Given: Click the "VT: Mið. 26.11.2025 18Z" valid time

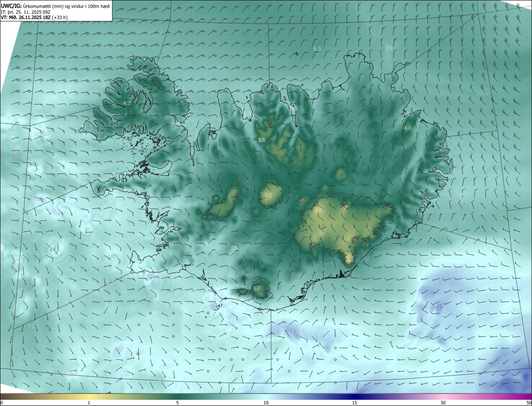Looking at the screenshot, I should [26, 17].
